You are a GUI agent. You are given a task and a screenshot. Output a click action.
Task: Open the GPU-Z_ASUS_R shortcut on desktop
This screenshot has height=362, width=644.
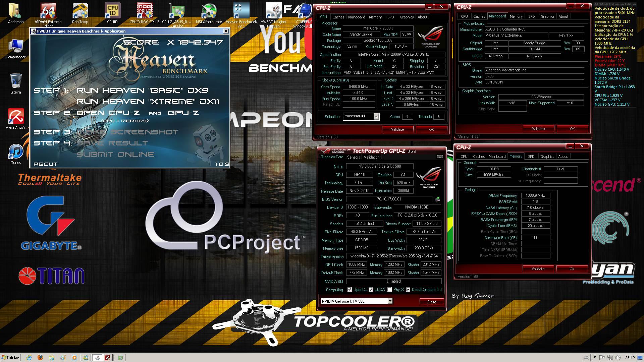coord(177,15)
